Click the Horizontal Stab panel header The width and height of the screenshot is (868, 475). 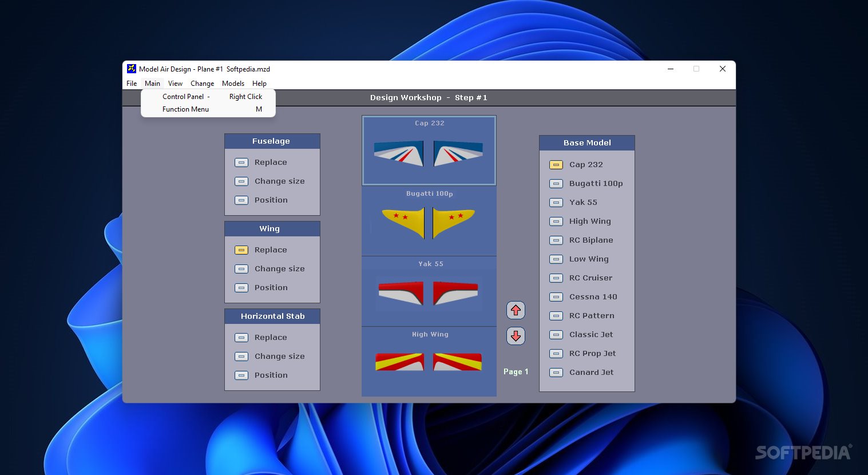272,316
